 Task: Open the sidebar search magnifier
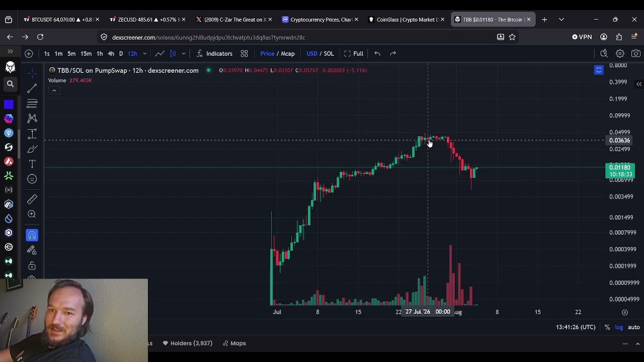[x=10, y=84]
